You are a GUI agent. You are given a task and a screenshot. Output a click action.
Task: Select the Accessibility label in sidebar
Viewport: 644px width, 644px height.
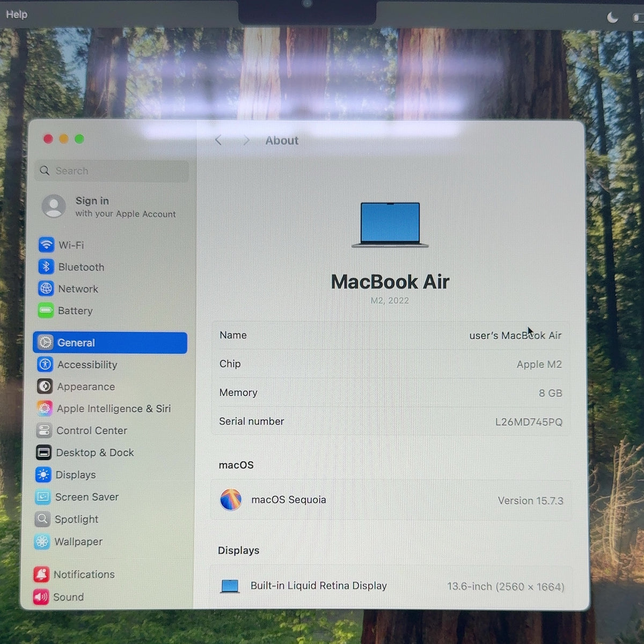point(87,364)
